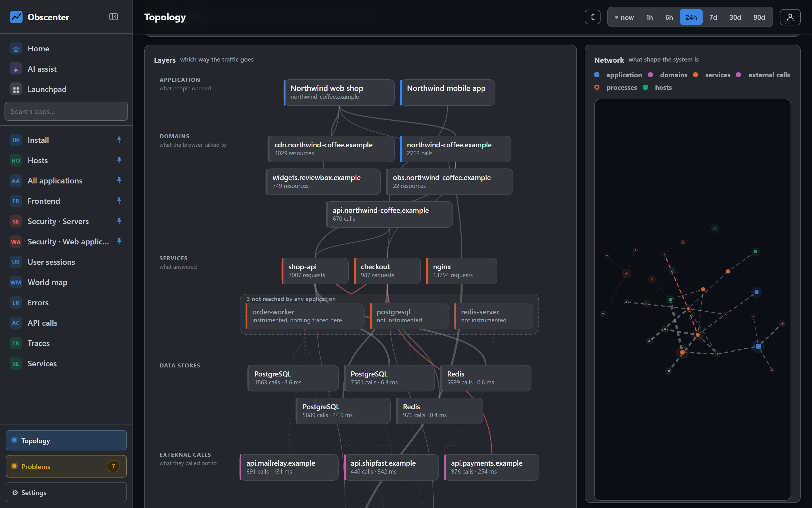Unpin Security · Servers

click(119, 221)
